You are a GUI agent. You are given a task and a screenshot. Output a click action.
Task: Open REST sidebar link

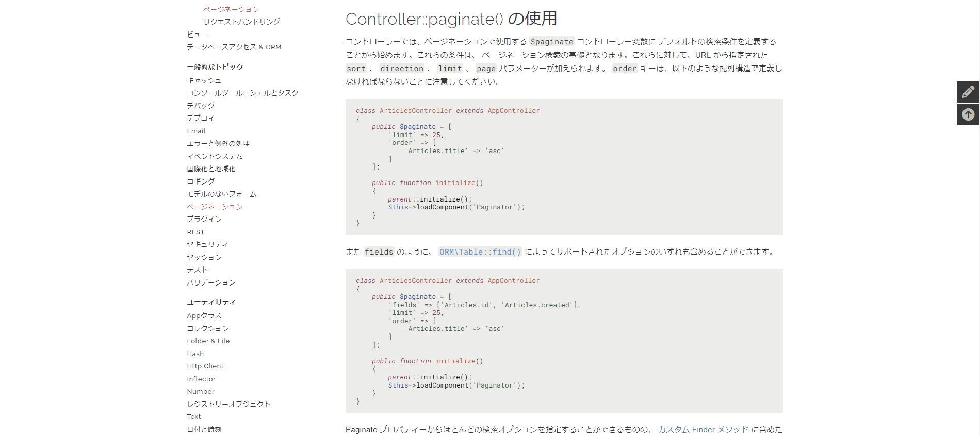point(195,232)
